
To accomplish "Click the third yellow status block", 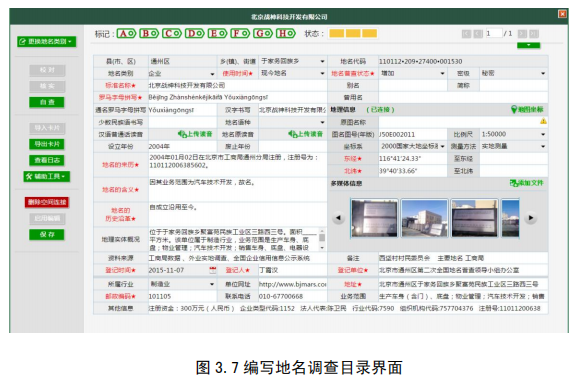I will 369,34.
